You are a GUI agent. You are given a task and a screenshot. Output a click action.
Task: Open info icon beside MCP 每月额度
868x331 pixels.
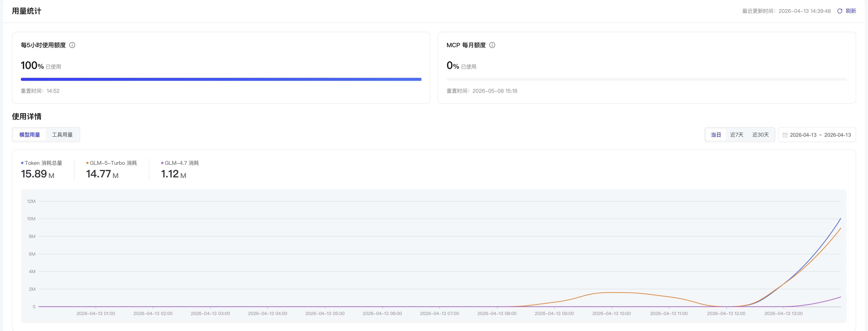[x=492, y=45]
